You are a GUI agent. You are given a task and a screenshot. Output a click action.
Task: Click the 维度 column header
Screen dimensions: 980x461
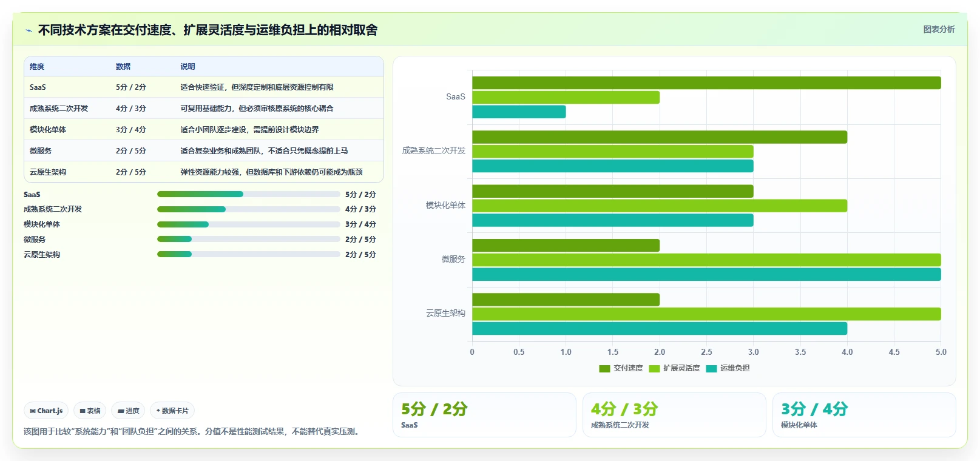tap(37, 67)
